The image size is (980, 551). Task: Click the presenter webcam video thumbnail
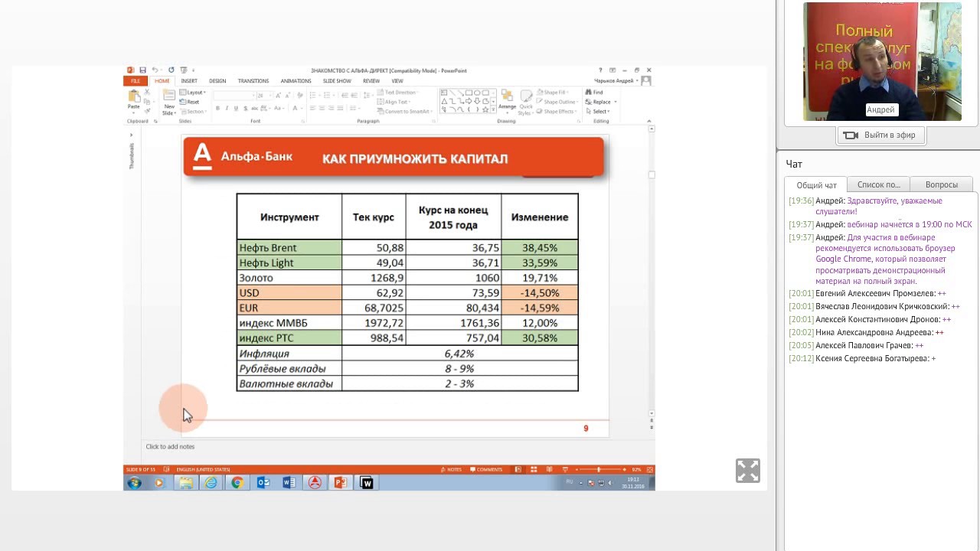point(882,61)
